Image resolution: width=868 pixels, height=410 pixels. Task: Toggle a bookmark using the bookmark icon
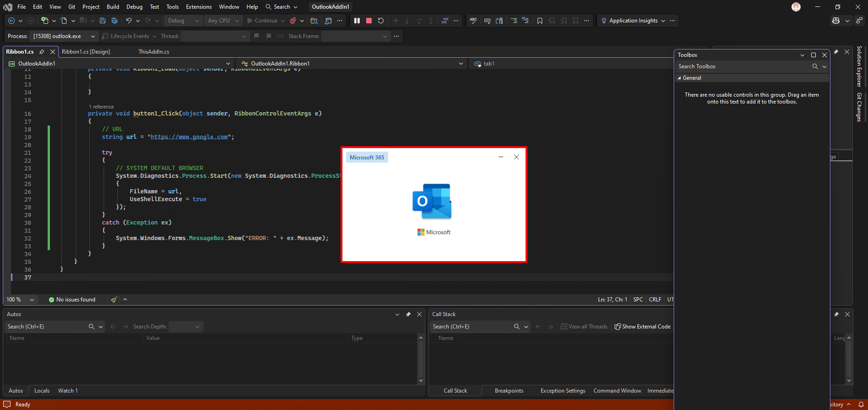(540, 21)
